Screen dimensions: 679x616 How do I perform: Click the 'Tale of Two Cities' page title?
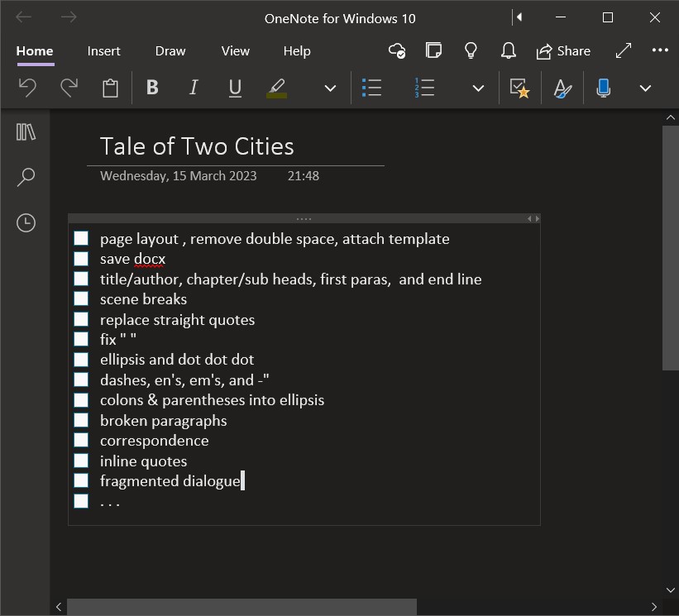click(x=197, y=146)
